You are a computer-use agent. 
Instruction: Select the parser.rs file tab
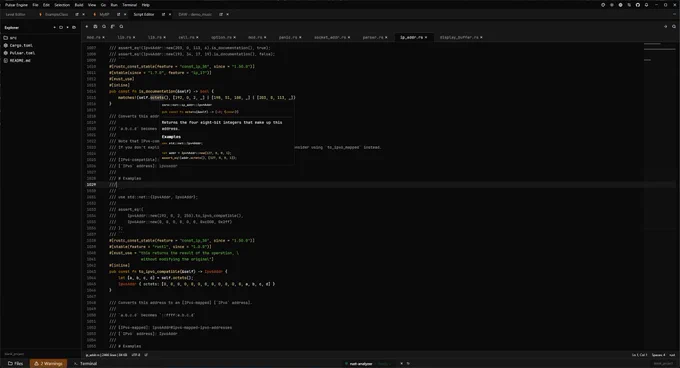click(373, 37)
